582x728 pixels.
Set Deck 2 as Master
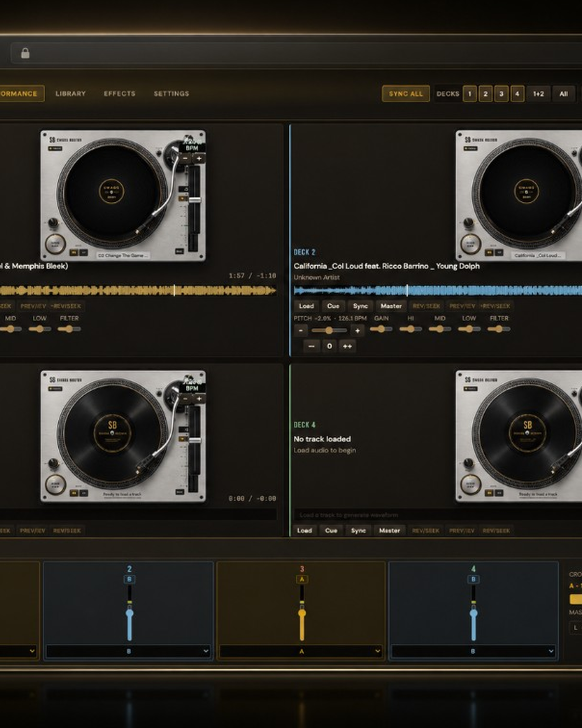click(391, 306)
